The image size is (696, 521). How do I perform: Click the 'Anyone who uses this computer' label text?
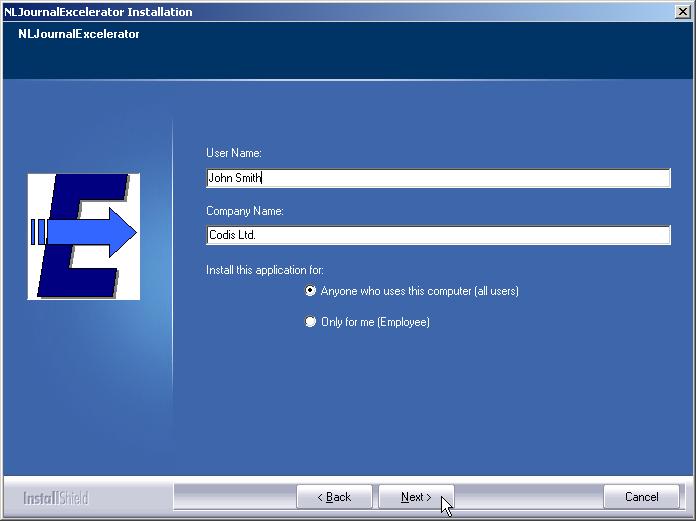419,291
